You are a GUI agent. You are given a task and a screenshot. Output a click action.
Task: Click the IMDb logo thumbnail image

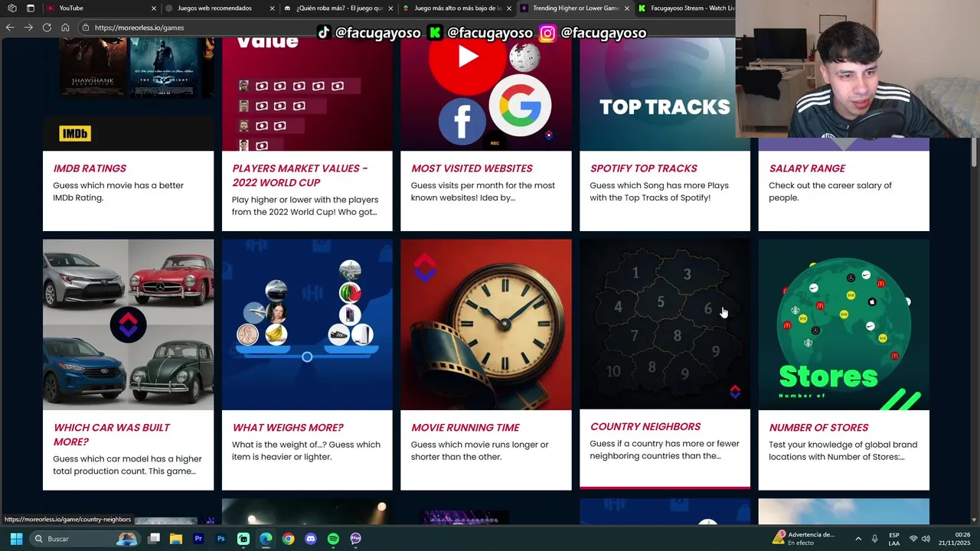(x=128, y=94)
